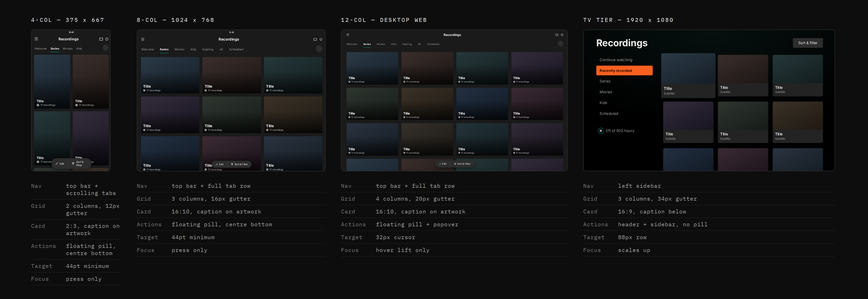Open the hamburger menu in the 8-col frame
Screen dimensions: 868x299
(143, 40)
